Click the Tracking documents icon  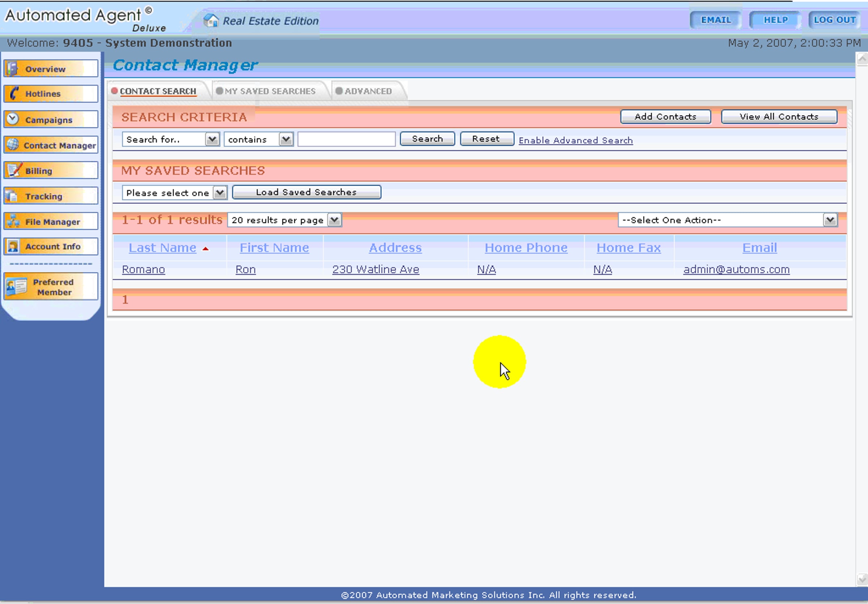click(x=12, y=196)
